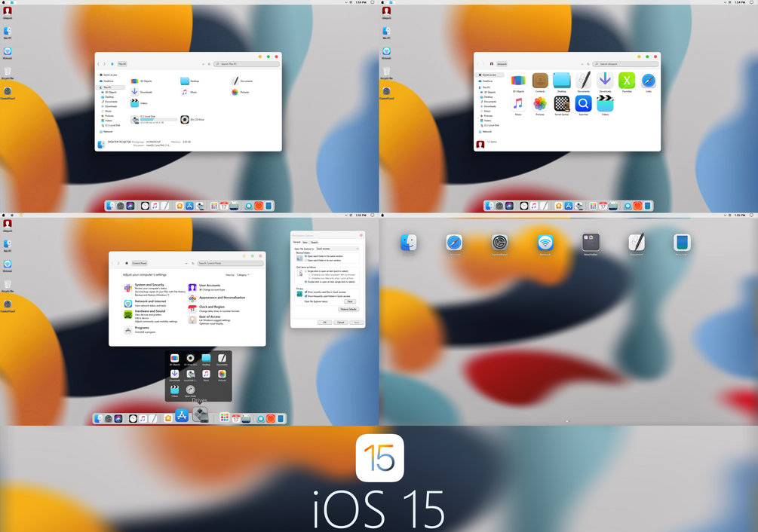Switch to Search tab in File Explorer Options
Viewport: 758px width, 532px height.
click(x=315, y=243)
